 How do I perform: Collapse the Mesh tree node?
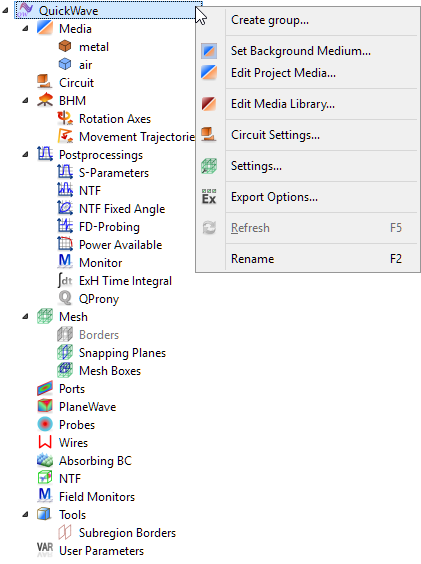(25, 316)
